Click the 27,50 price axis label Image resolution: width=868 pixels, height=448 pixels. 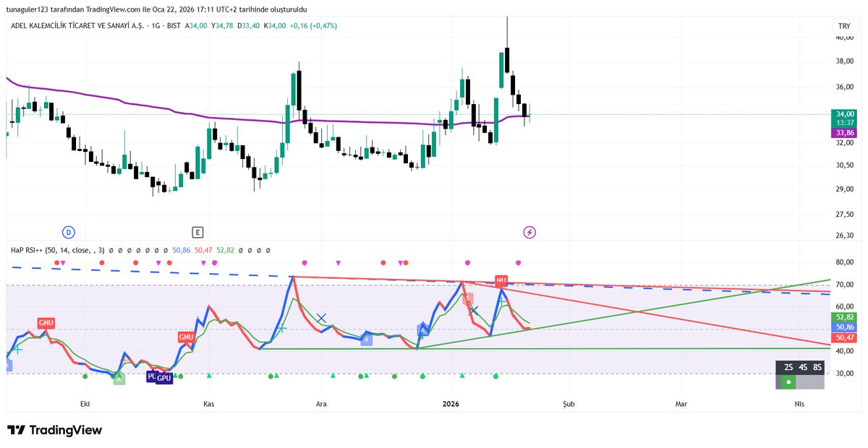tap(845, 215)
